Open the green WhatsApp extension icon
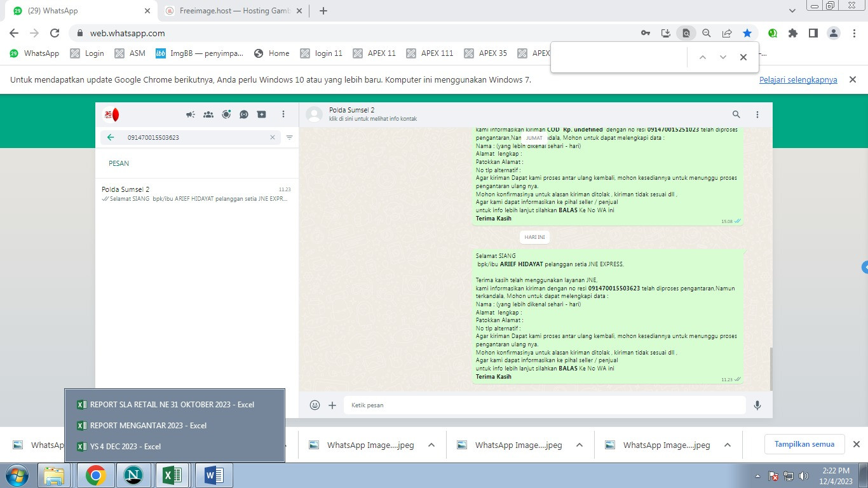 tap(773, 33)
